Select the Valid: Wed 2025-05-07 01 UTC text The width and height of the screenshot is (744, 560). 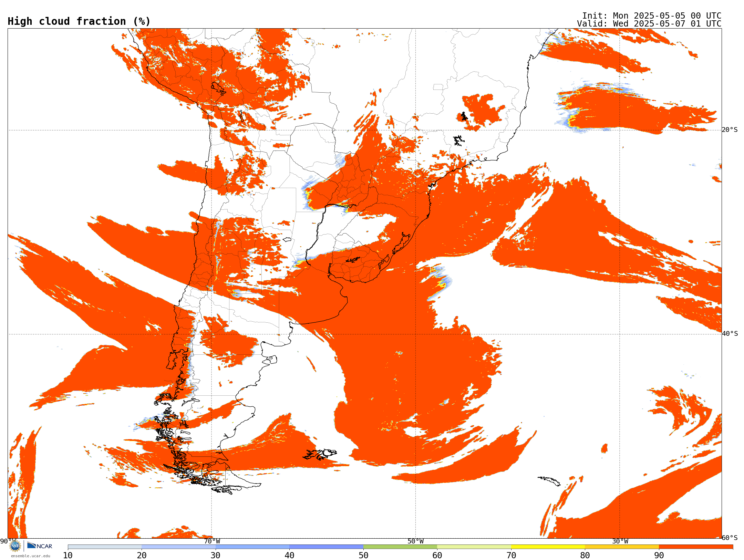pyautogui.click(x=649, y=24)
